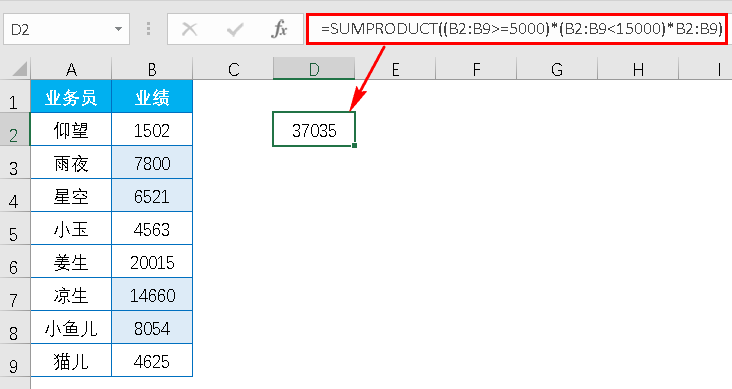Select row 3 header

click(x=14, y=163)
